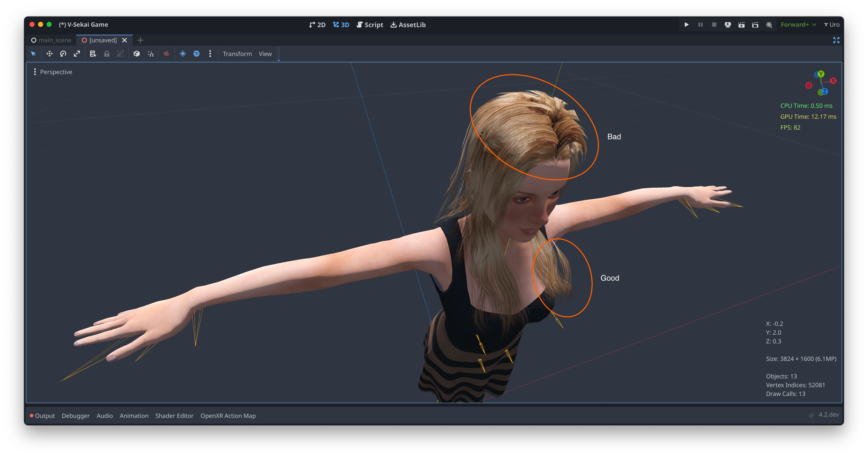868x457 pixels.
Task: Click the Play Custom Scene folder clapperboard
Action: [x=755, y=25]
